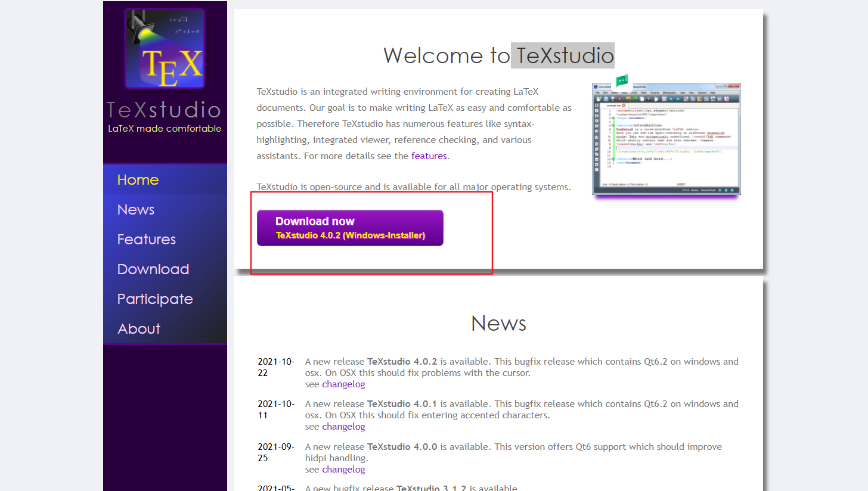The height and width of the screenshot is (491, 868).
Task: Click the New document icon in the screenshot toolbar
Action: click(599, 99)
